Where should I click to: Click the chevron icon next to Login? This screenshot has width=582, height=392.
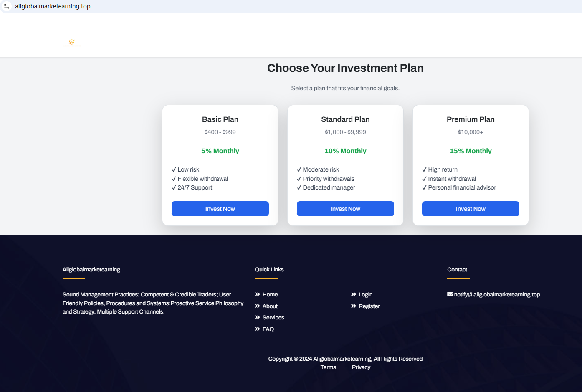[354, 294]
